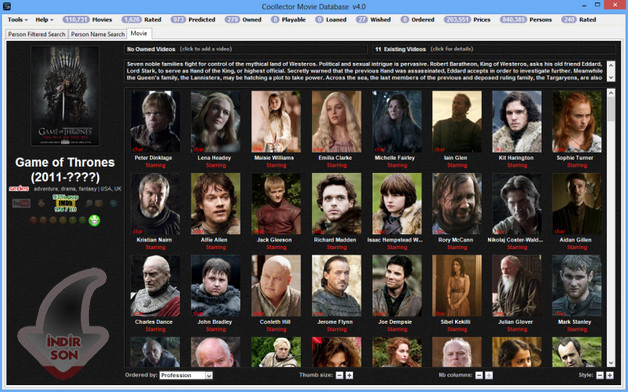This screenshot has width=628, height=392.
Task: Open the Ordered by Profession dropdown
Action: (x=186, y=375)
